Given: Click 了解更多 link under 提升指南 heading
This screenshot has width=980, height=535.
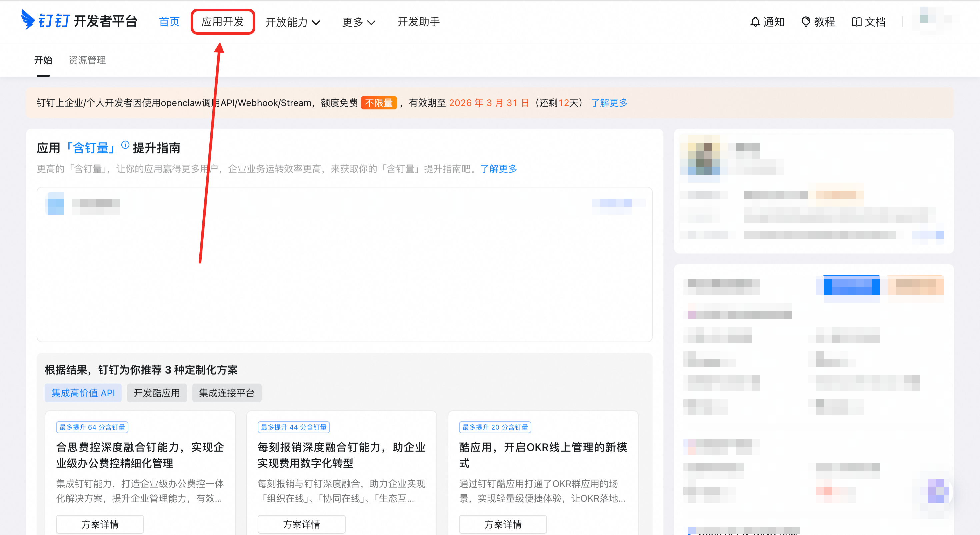Looking at the screenshot, I should [x=498, y=169].
